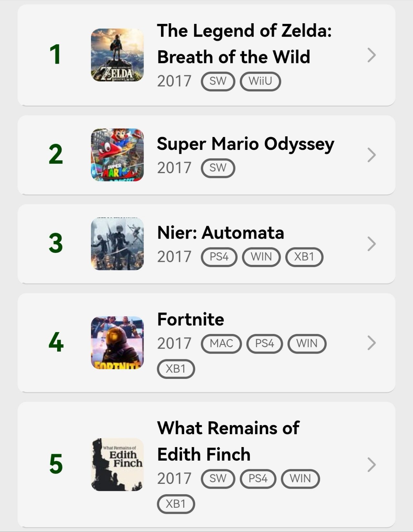Click the arrow next to Fortnite
The image size is (413, 532).
pos(371,343)
